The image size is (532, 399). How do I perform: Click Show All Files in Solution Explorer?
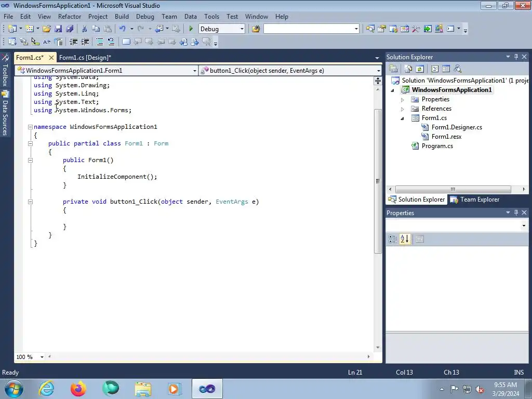tap(408, 69)
